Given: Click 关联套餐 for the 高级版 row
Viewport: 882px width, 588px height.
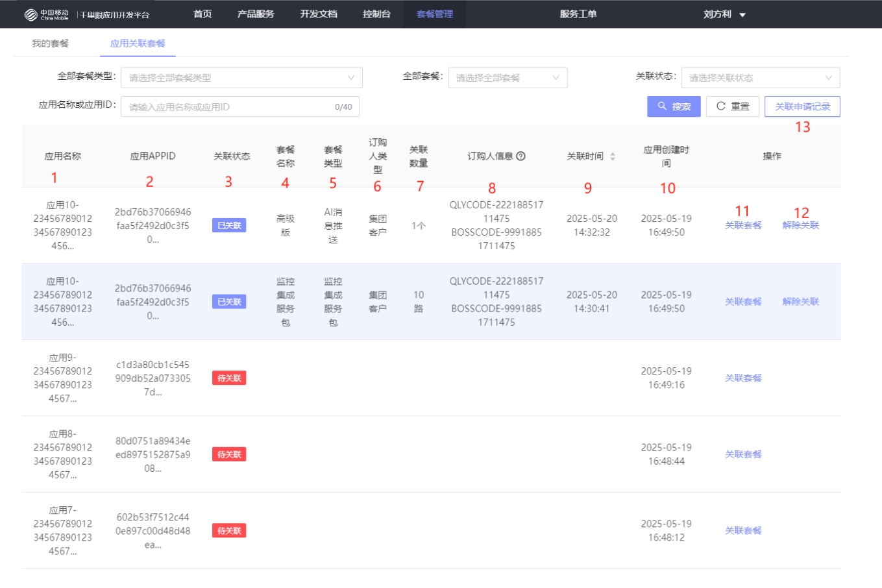Looking at the screenshot, I should pos(743,226).
